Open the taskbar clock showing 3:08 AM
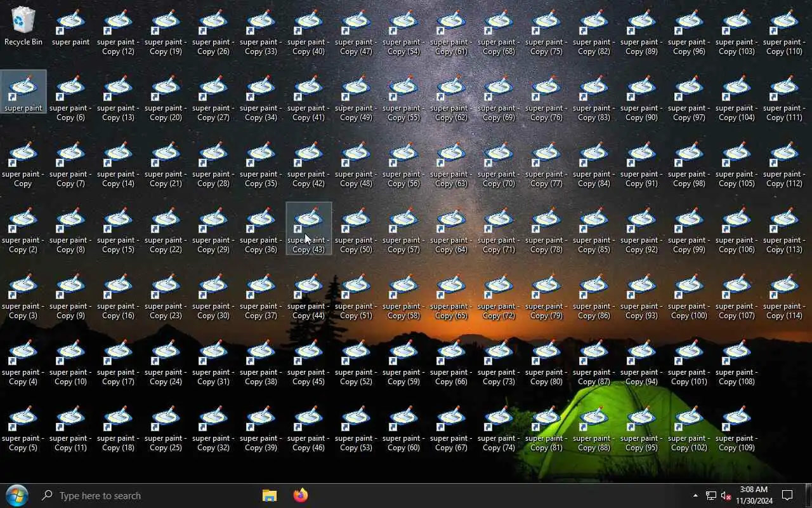The image size is (812, 508). click(x=754, y=495)
